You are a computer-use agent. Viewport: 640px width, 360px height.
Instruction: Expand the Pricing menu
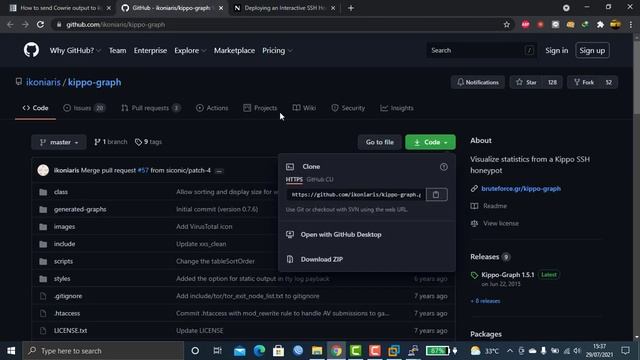pos(277,51)
